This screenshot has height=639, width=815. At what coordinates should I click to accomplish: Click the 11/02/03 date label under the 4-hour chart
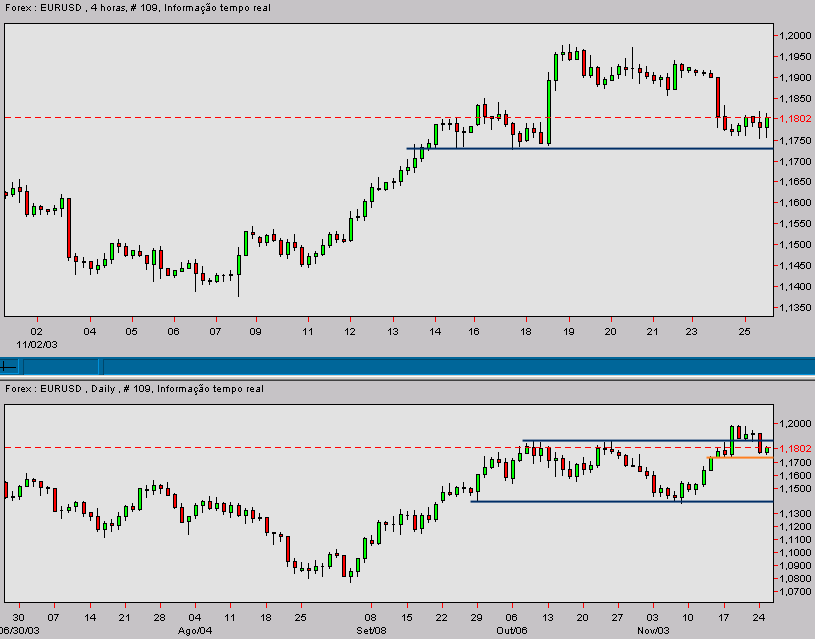[36, 345]
